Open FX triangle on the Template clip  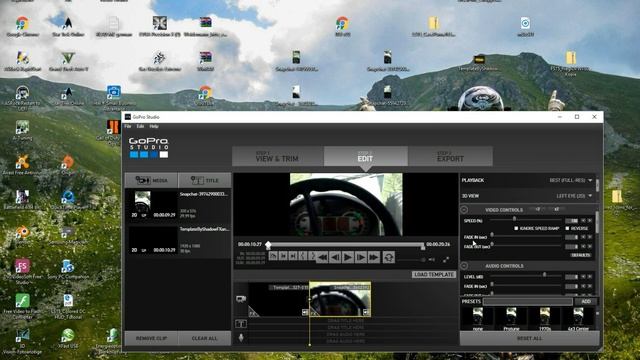(x=253, y=313)
